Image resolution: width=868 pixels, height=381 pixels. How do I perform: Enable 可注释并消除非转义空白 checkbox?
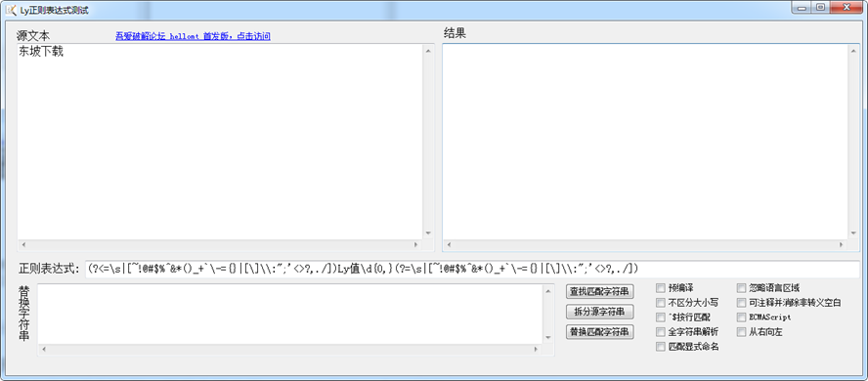pyautogui.click(x=741, y=303)
